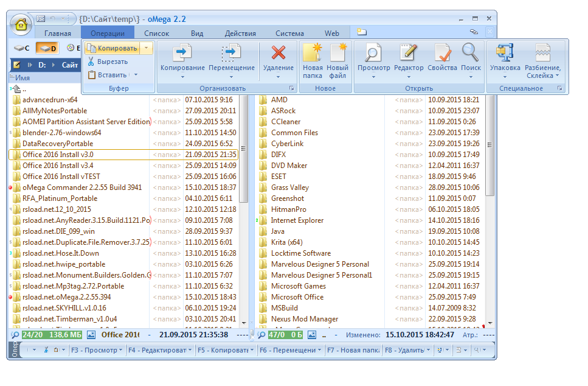Select 'Grass Valley' folder

coord(369,188)
